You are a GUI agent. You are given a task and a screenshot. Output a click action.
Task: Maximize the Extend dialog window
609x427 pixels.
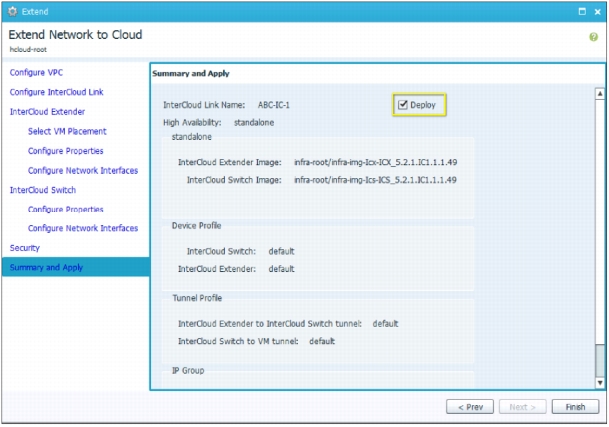(582, 12)
